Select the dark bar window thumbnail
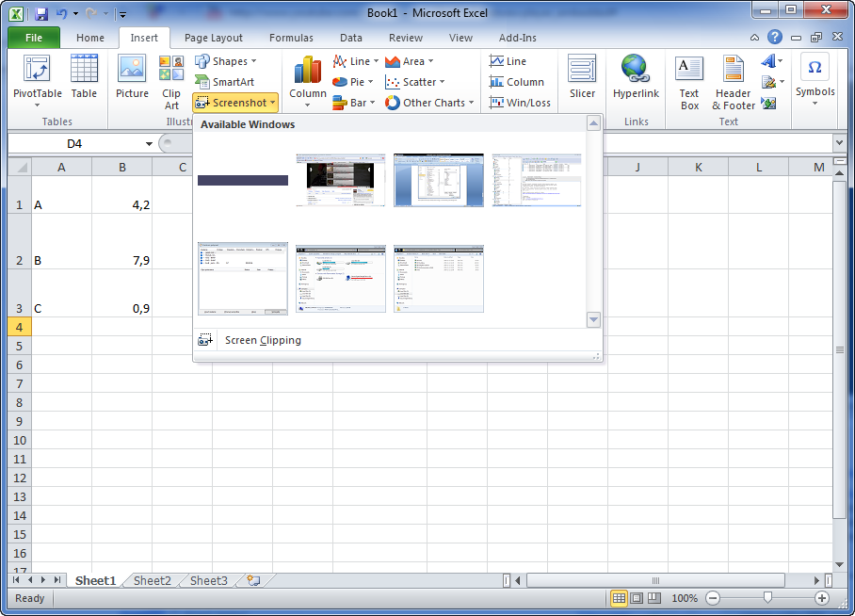Screen dimensions: 855x616 pyautogui.click(x=243, y=181)
